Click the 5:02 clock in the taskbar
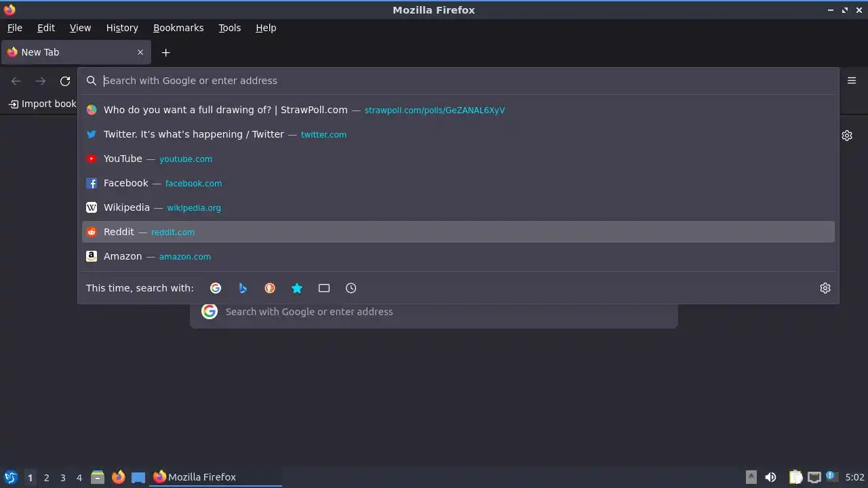 (x=854, y=477)
